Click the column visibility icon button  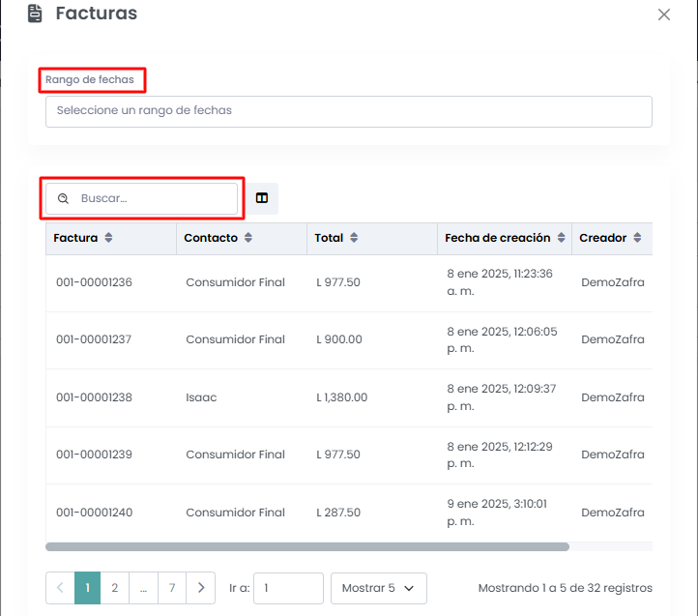click(262, 198)
